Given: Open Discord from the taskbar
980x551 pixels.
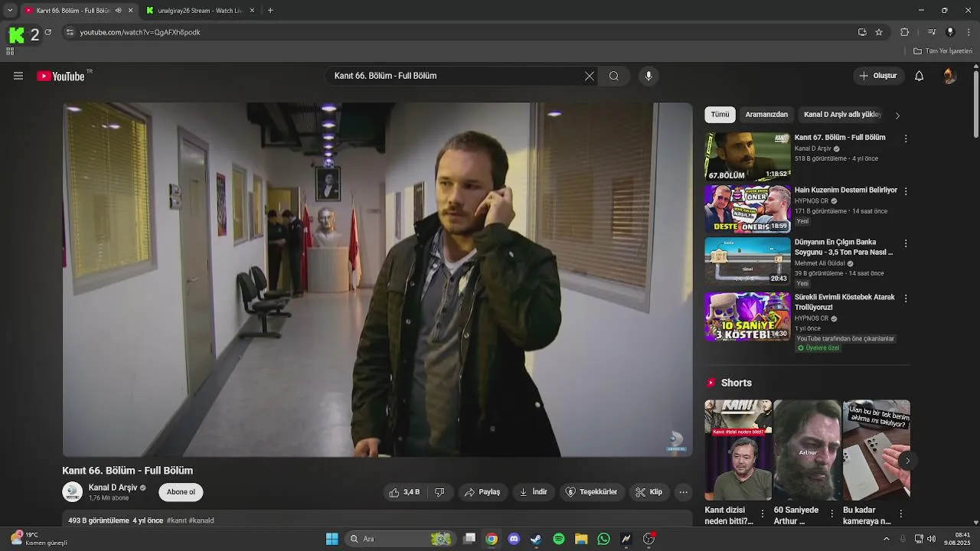Looking at the screenshot, I should (514, 539).
